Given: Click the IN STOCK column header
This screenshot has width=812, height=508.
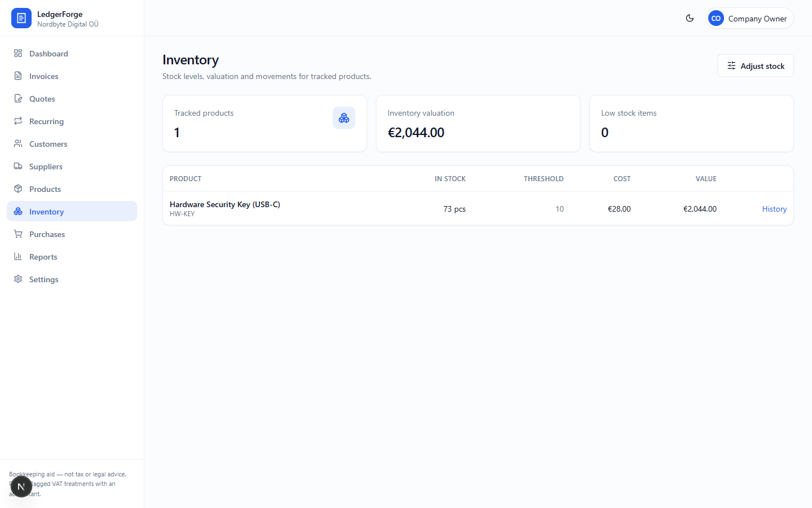Looking at the screenshot, I should (x=450, y=178).
